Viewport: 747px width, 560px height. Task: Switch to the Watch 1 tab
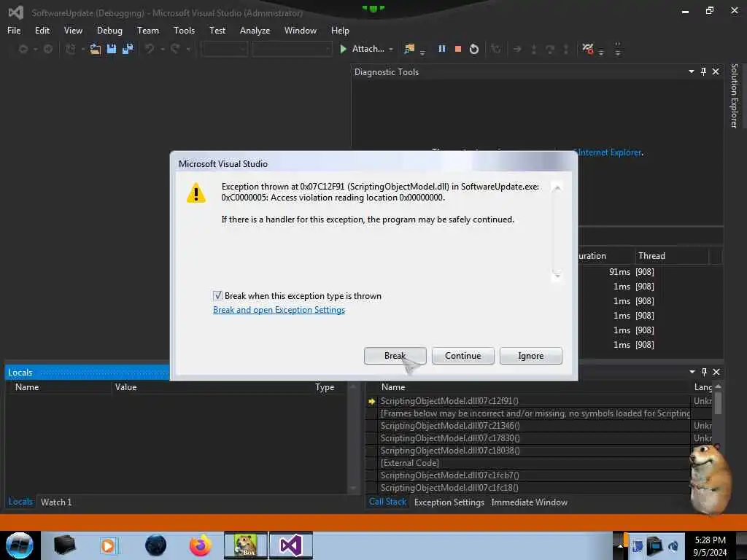56,502
